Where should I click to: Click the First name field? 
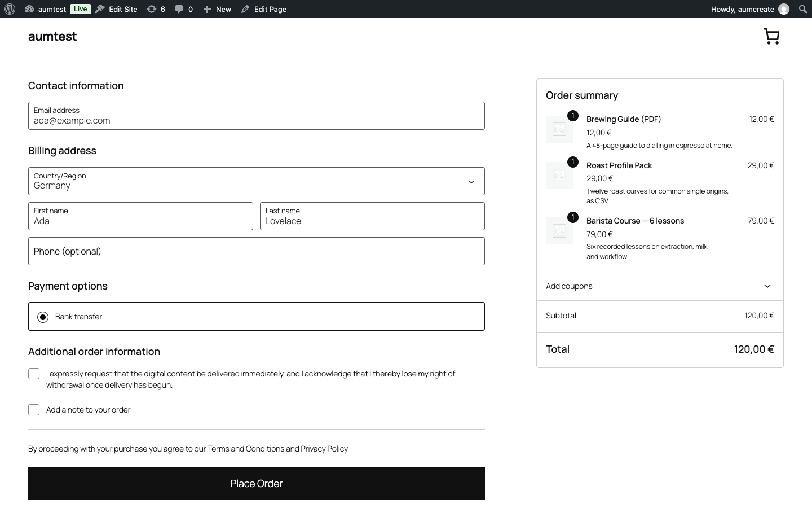pyautogui.click(x=140, y=216)
